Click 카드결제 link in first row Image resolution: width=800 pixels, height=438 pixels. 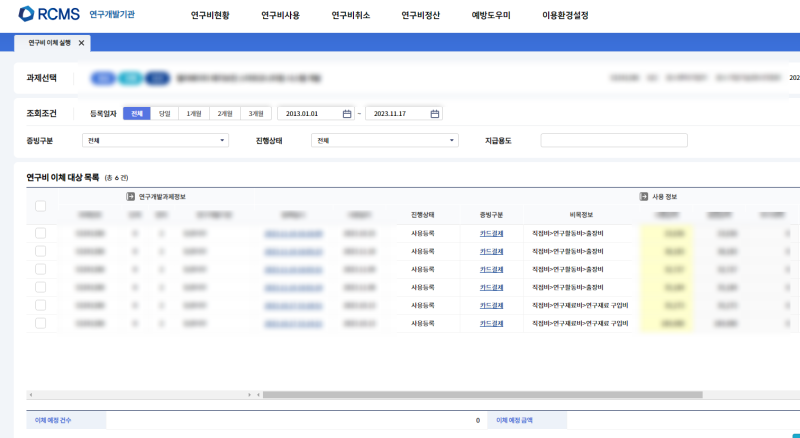[491, 233]
